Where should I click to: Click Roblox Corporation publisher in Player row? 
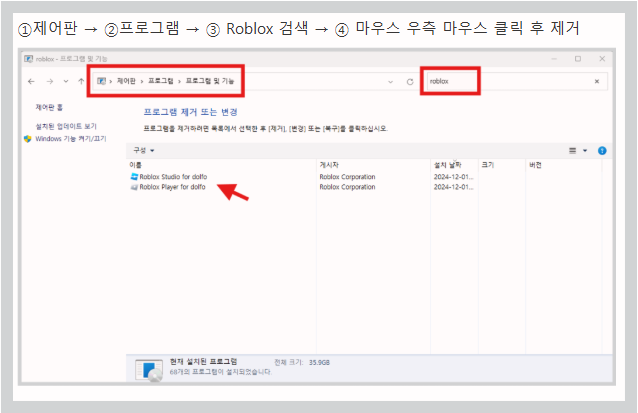click(347, 187)
